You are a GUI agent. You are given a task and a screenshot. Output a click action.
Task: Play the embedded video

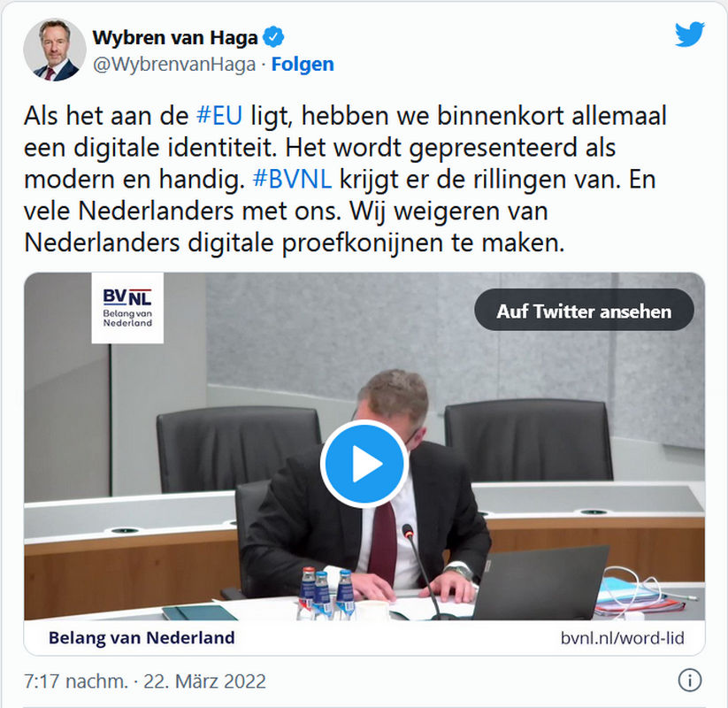tap(364, 464)
